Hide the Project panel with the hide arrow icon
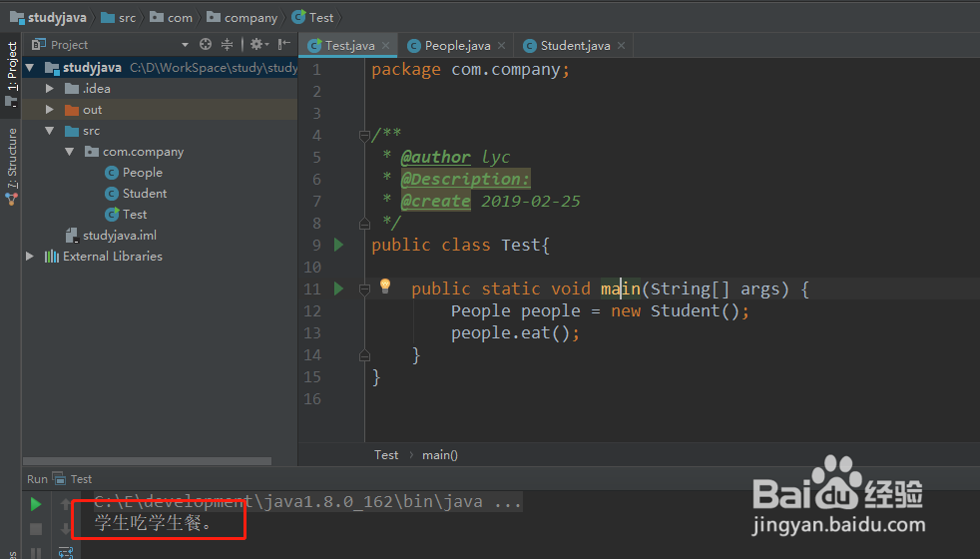 pyautogui.click(x=284, y=44)
